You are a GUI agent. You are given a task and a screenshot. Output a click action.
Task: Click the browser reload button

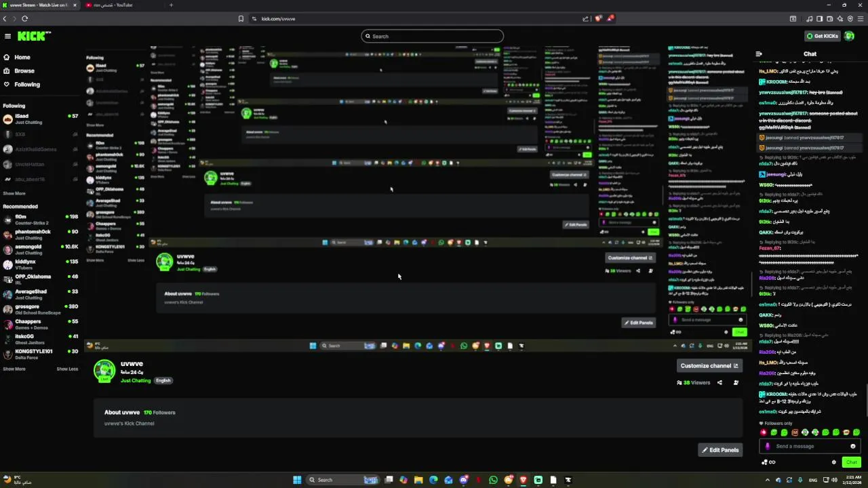click(24, 19)
